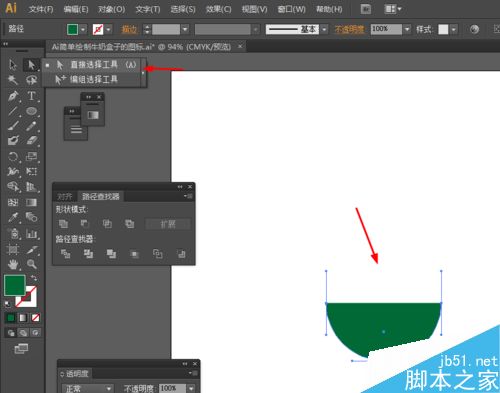500x393 pixels.
Task: Select the Width/Warp tool
Action: pyautogui.click(x=13, y=171)
